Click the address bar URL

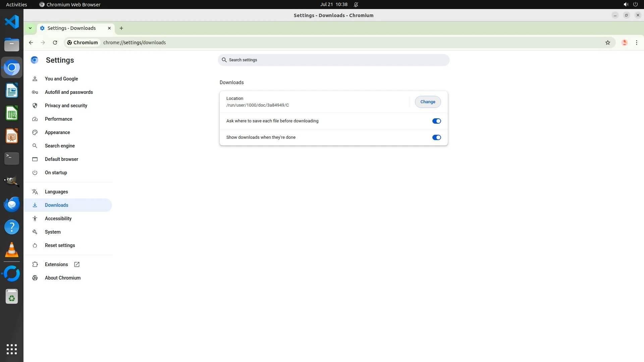(x=135, y=43)
